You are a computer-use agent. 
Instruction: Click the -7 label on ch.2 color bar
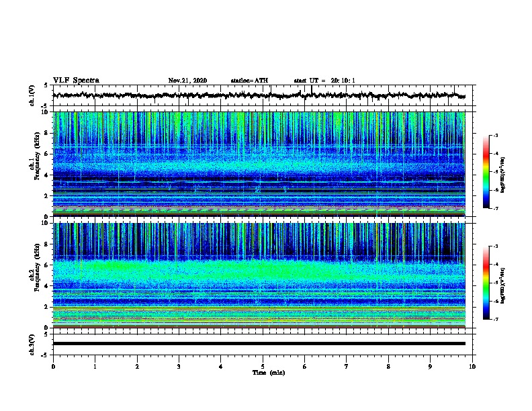(495, 319)
